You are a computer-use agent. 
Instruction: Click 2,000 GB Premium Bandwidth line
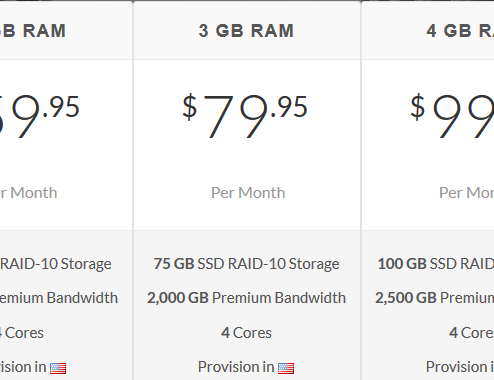[246, 298]
